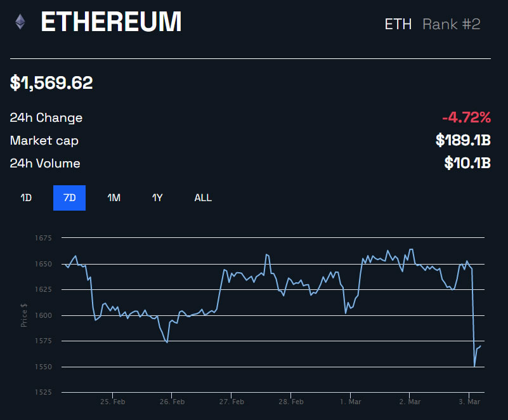This screenshot has height=420, width=508.
Task: Click the $1,569.62 current price
Action: [x=51, y=83]
